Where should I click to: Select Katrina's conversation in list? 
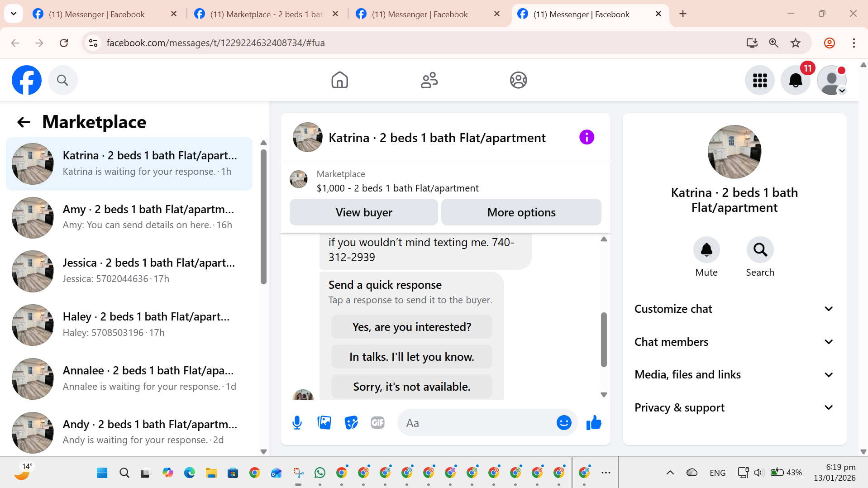129,164
